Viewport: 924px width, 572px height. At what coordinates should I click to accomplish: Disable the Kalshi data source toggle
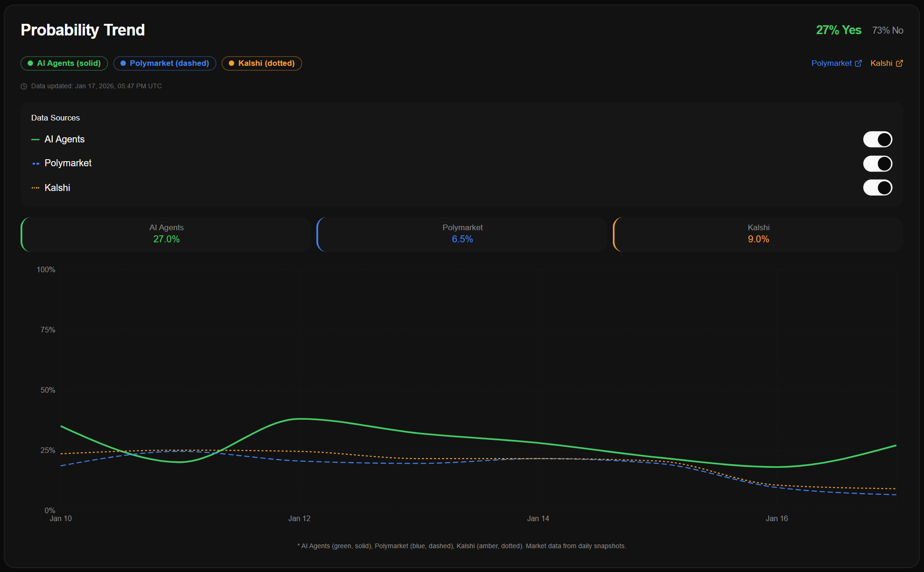pyautogui.click(x=878, y=187)
